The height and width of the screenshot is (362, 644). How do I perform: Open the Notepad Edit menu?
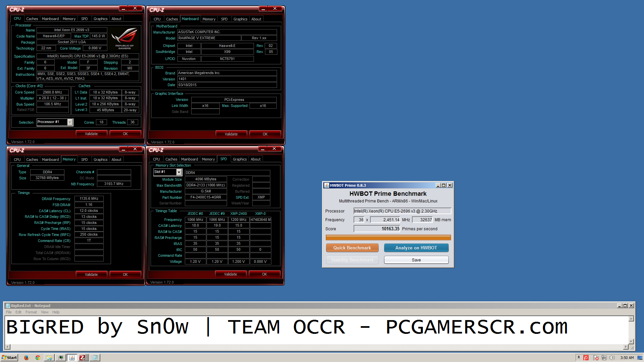coord(18,312)
